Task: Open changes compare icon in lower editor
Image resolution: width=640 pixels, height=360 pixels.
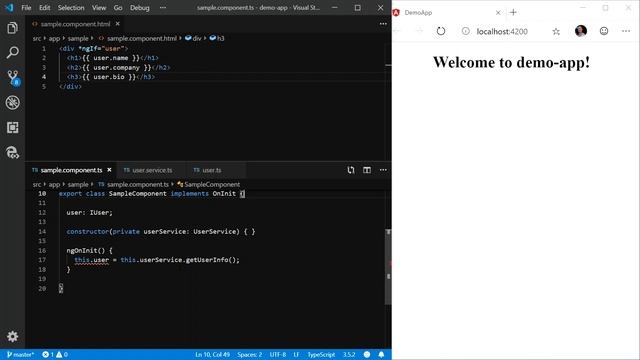Action: click(351, 170)
